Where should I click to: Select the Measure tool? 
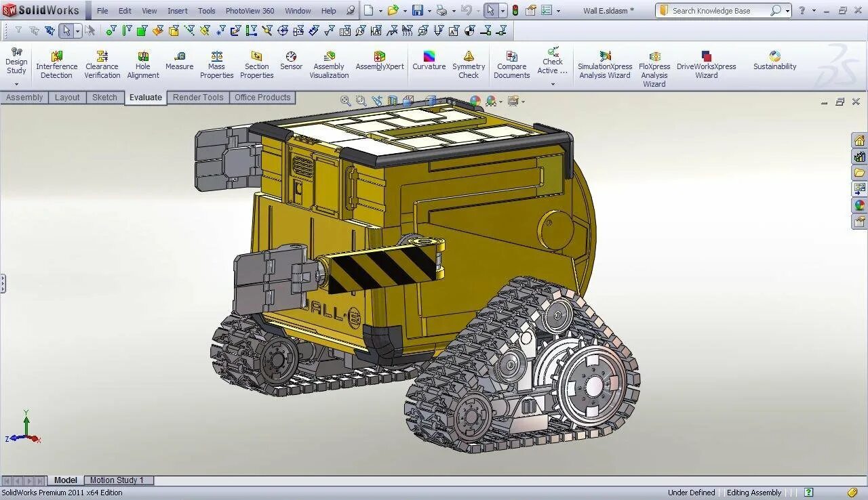click(x=180, y=61)
